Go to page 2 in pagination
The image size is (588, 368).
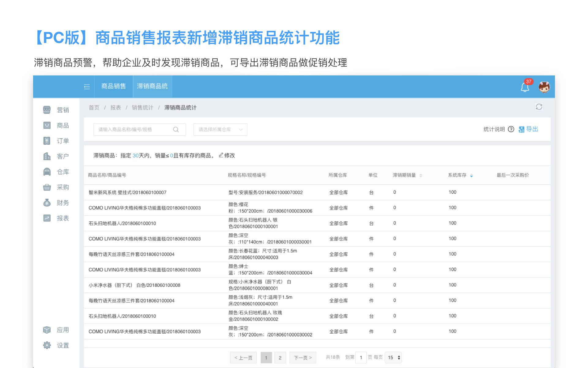point(280,358)
